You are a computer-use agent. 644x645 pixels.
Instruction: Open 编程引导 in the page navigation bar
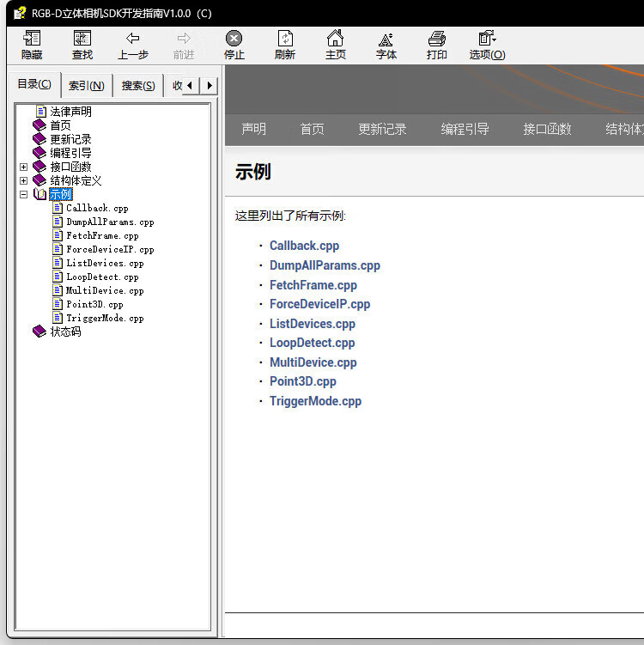(465, 129)
